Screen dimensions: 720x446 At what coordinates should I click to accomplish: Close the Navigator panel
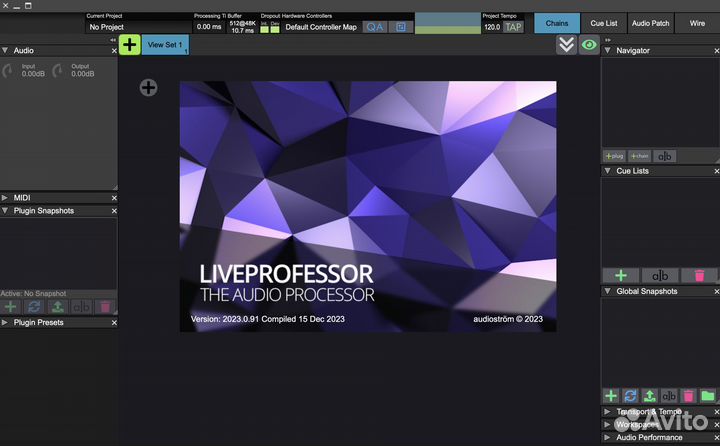point(717,51)
